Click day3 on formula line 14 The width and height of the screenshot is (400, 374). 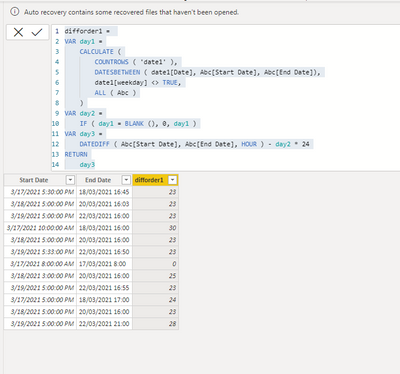pos(87,165)
